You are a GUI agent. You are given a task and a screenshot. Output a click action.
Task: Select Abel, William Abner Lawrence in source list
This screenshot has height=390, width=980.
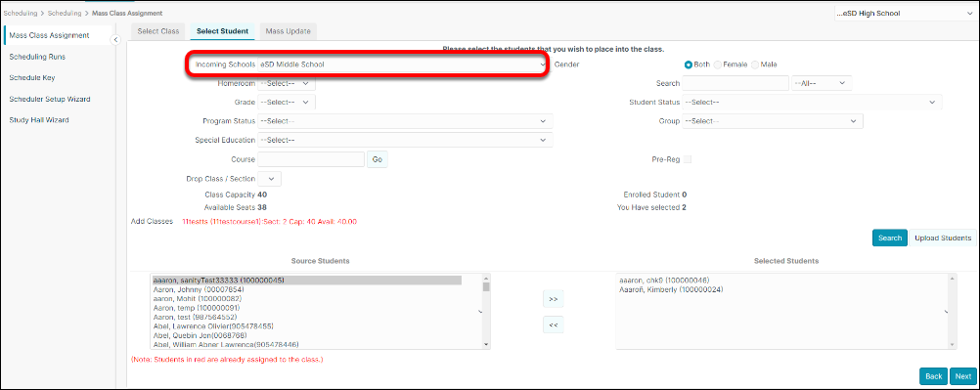click(x=226, y=344)
